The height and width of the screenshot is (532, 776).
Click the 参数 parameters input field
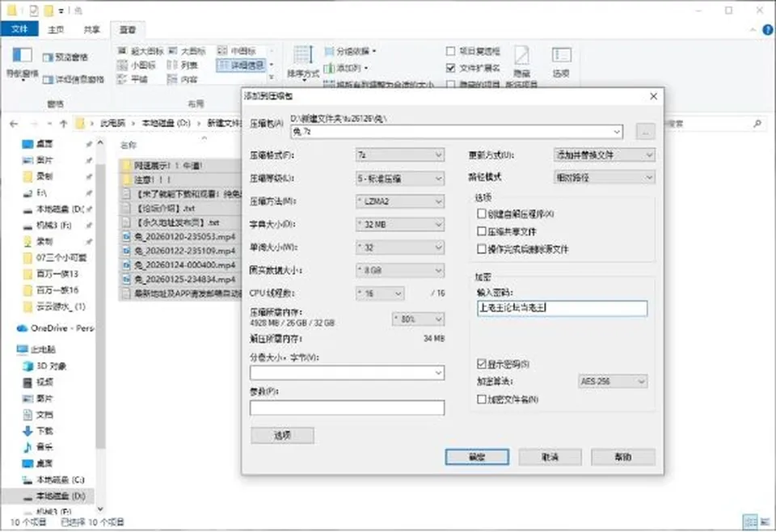[x=347, y=407]
